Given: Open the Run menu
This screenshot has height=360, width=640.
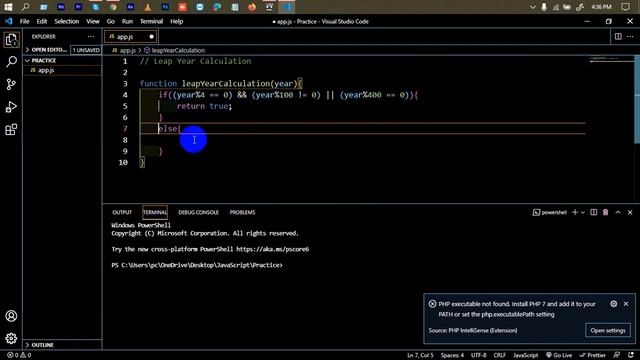Looking at the screenshot, I should [127, 21].
